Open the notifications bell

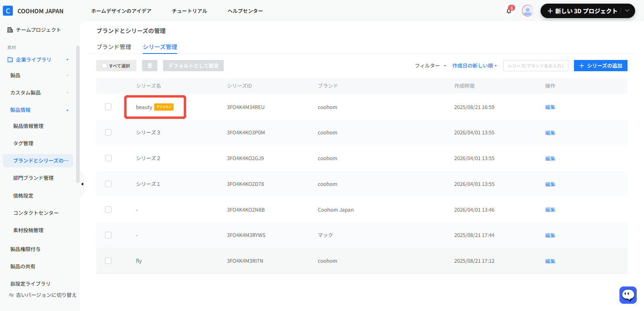click(x=509, y=11)
